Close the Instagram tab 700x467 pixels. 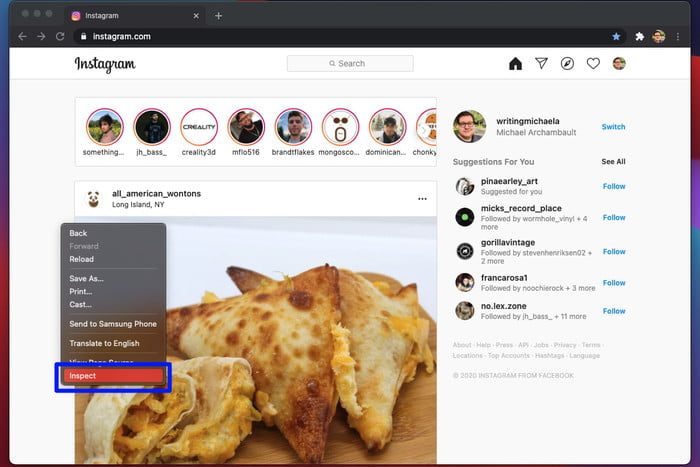click(x=196, y=16)
